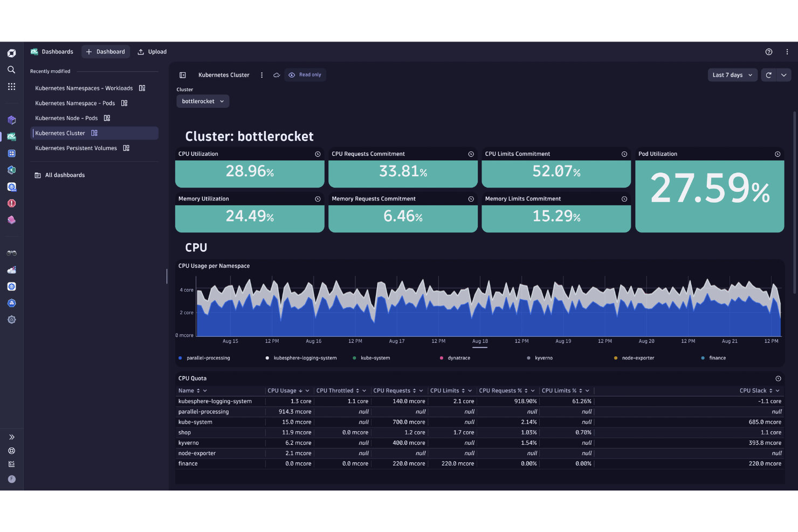This screenshot has height=532, width=798.
Task: Click the cloud sync icon in dashboard header
Action: (x=277, y=75)
